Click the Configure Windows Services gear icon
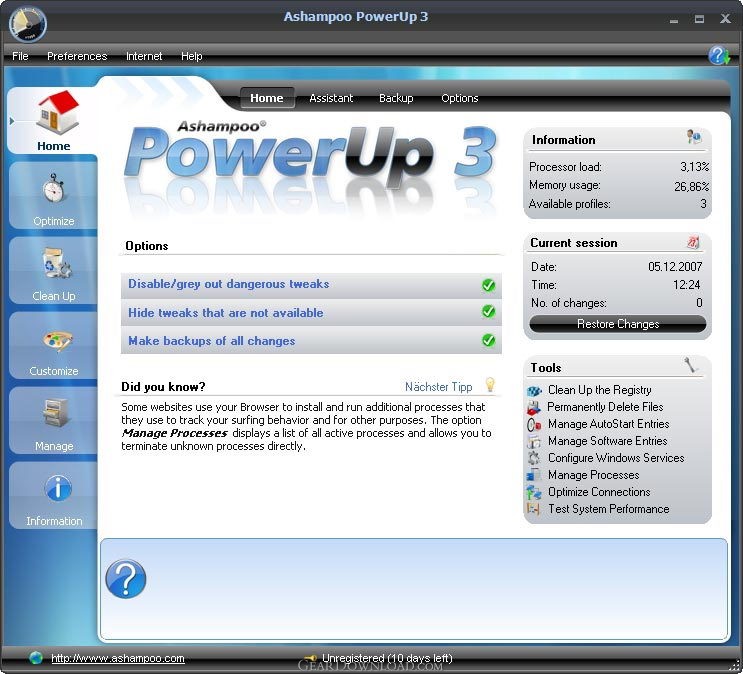Viewport: 743px width, 674px height. coord(534,458)
